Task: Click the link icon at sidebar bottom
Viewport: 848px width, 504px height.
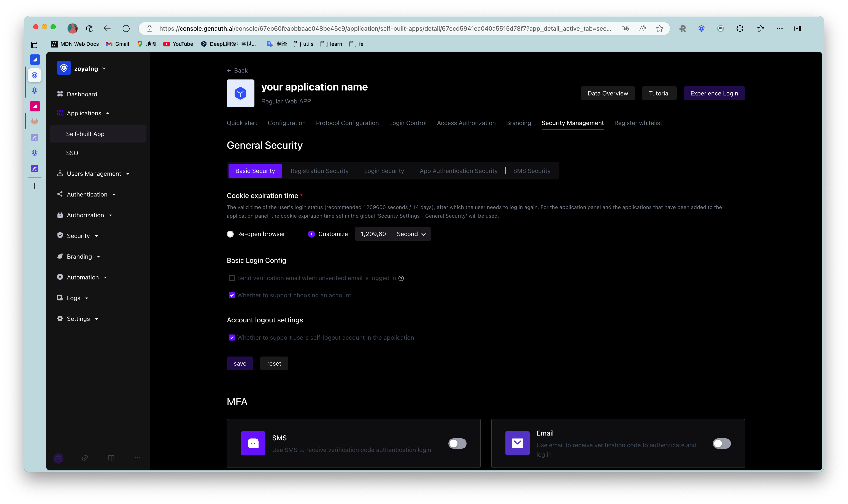Action: [x=85, y=458]
